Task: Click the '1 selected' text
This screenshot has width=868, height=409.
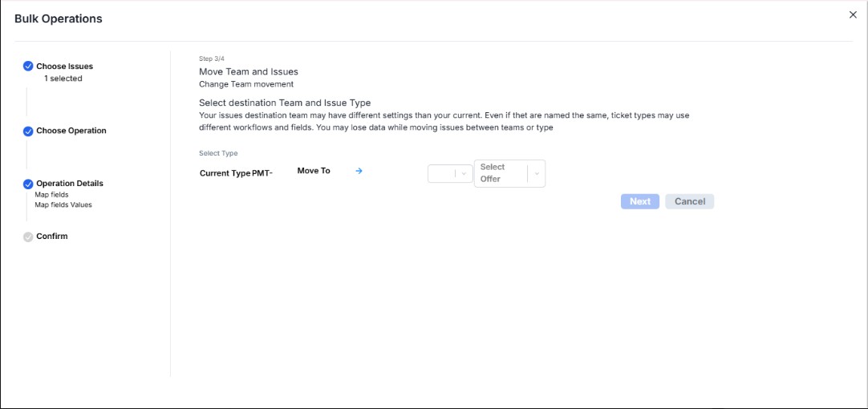Action: [x=63, y=79]
